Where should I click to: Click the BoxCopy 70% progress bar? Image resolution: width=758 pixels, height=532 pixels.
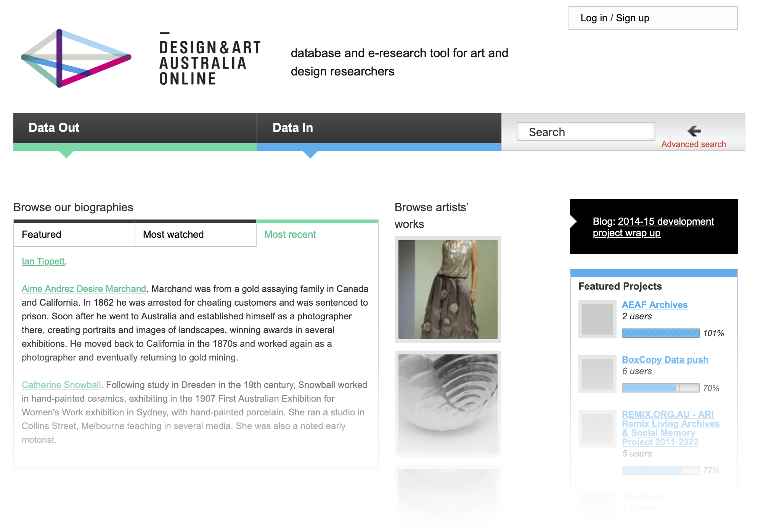660,388
